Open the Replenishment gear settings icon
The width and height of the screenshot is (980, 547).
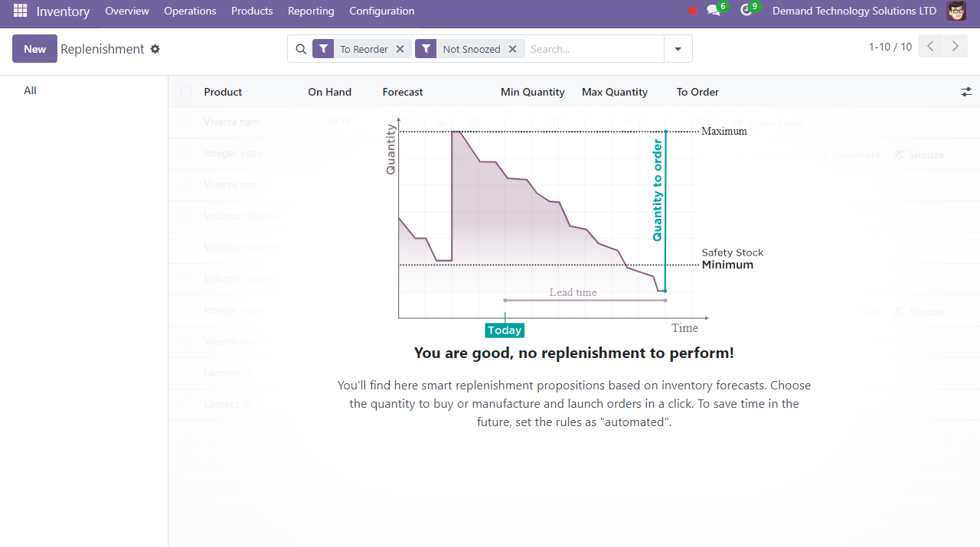pos(155,49)
